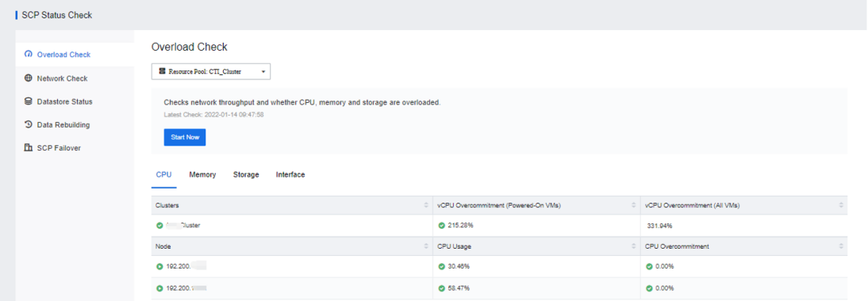Viewport: 868px width, 301px height.
Task: Switch to the Interface tab
Action: [x=290, y=174]
